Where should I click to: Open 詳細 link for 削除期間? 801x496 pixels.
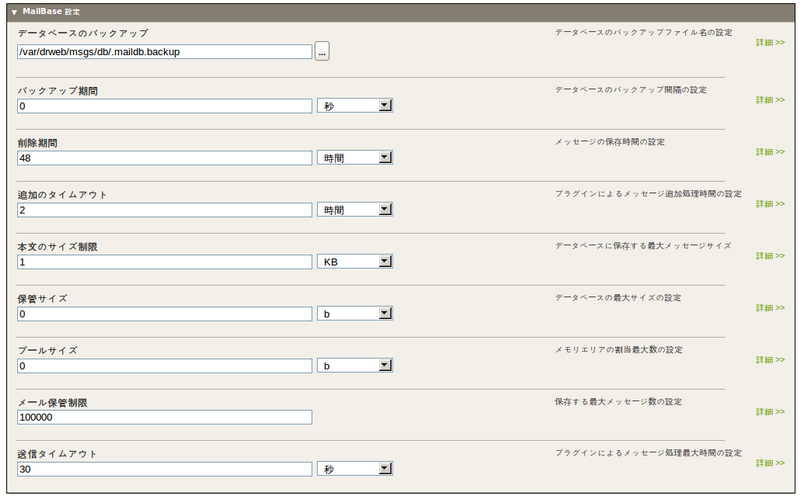[770, 152]
